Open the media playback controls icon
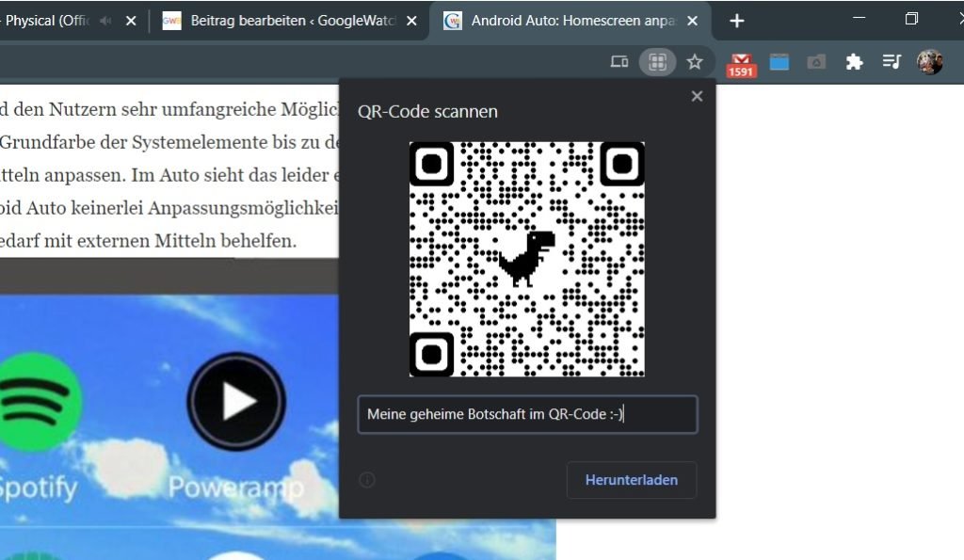The image size is (964, 560). (892, 62)
